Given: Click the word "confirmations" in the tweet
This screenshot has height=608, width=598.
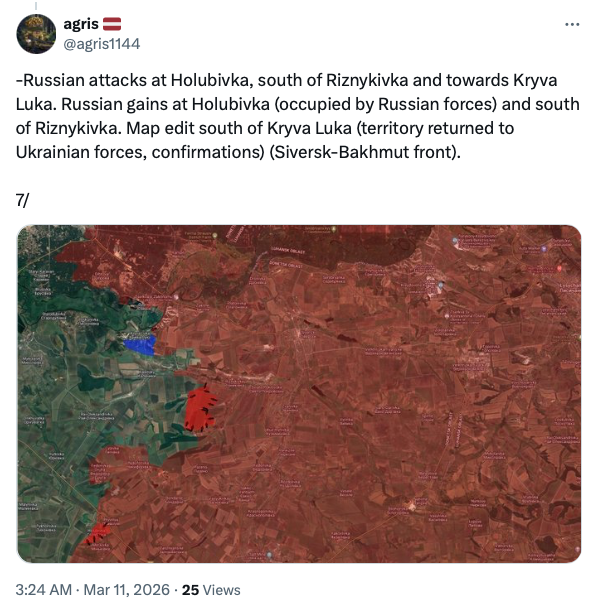Looking at the screenshot, I should (207, 152).
